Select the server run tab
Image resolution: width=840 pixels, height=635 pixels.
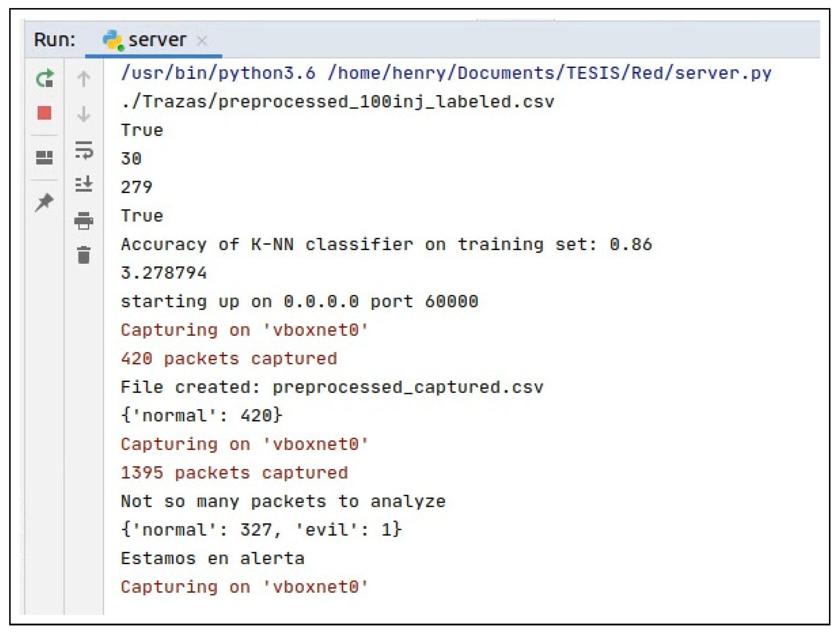click(x=156, y=40)
